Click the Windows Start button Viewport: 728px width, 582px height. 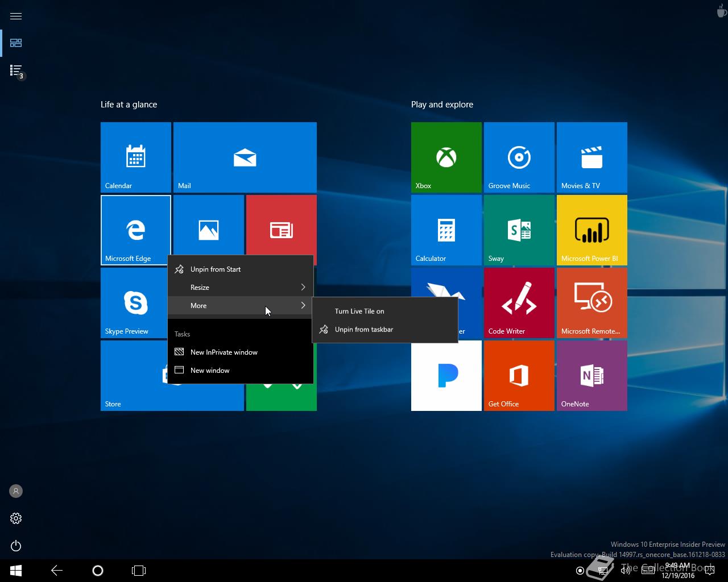point(16,571)
